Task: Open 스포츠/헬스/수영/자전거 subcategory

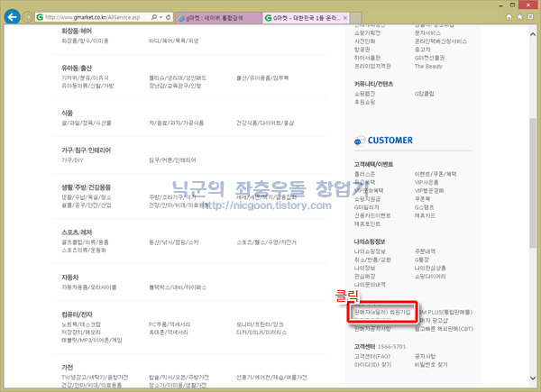Action: [266, 242]
